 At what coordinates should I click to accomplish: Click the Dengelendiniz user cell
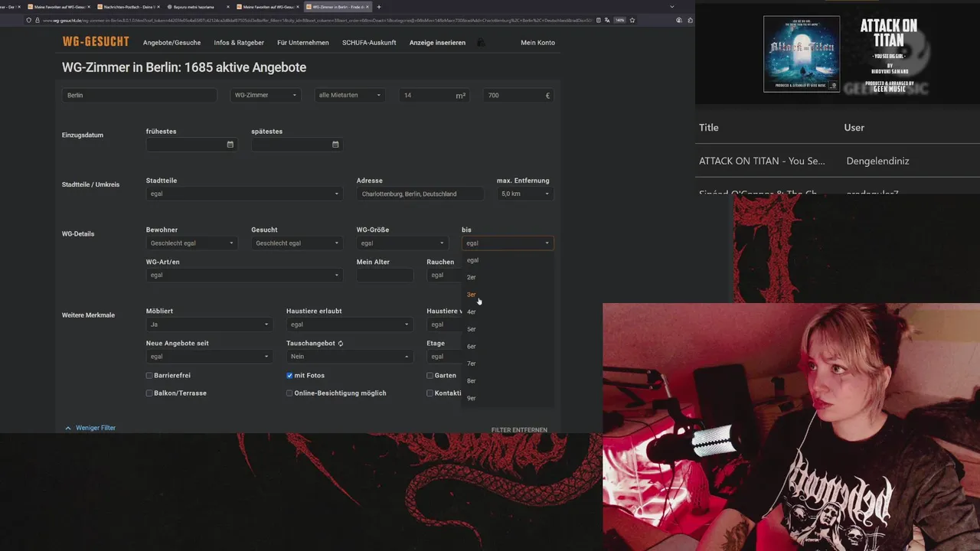click(877, 161)
